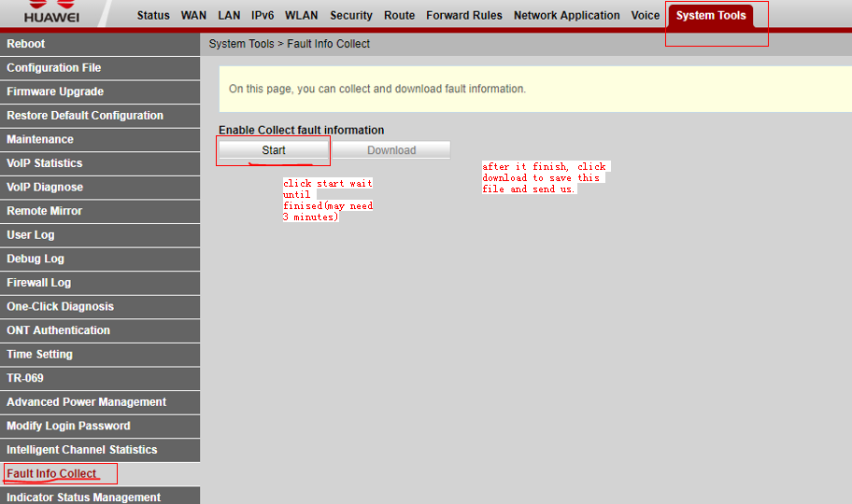Open Reboot in the sidebar
The height and width of the screenshot is (504, 852).
click(26, 44)
